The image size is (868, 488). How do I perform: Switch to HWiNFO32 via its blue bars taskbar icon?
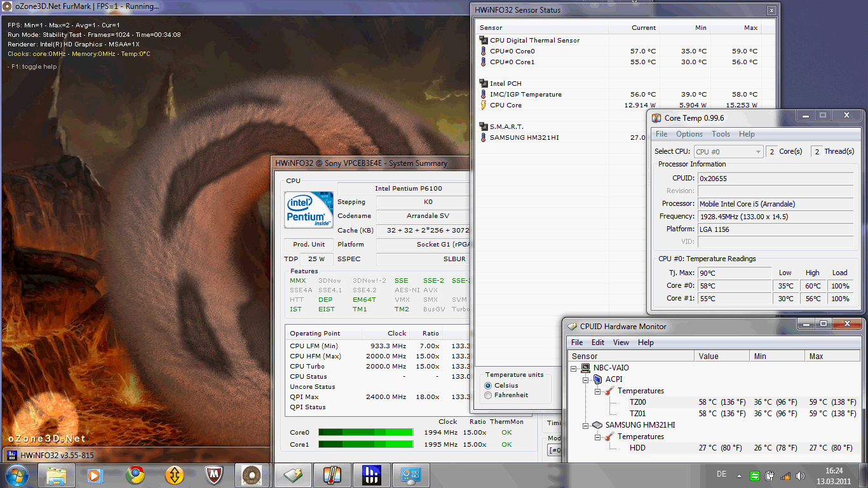pos(371,475)
